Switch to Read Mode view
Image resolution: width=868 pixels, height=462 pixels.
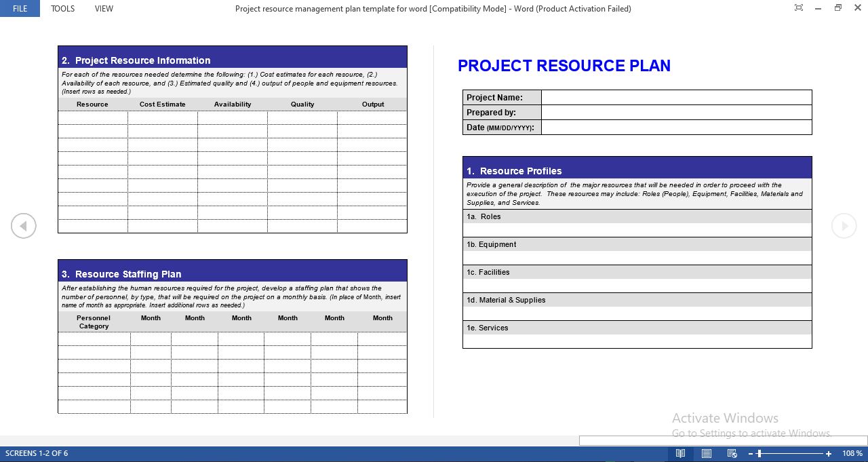click(681, 453)
